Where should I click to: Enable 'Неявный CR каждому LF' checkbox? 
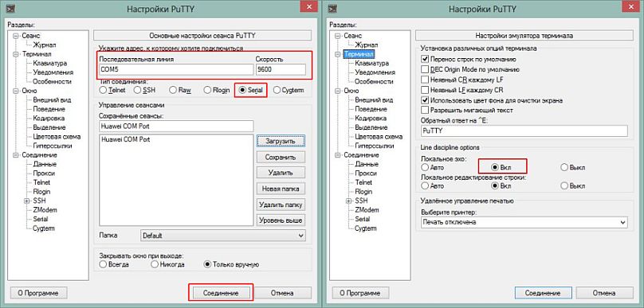(x=425, y=80)
